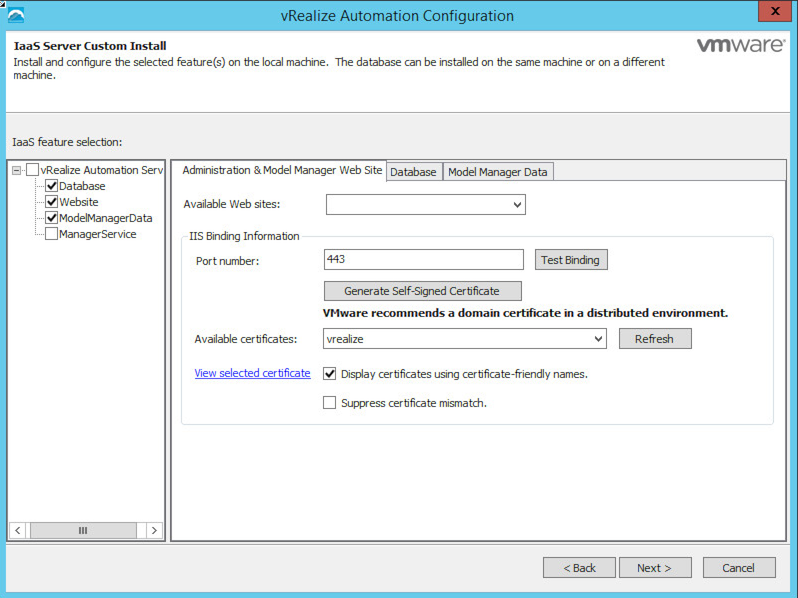The height and width of the screenshot is (598, 798).
Task: Open the View selected certificate link
Action: pyautogui.click(x=252, y=373)
